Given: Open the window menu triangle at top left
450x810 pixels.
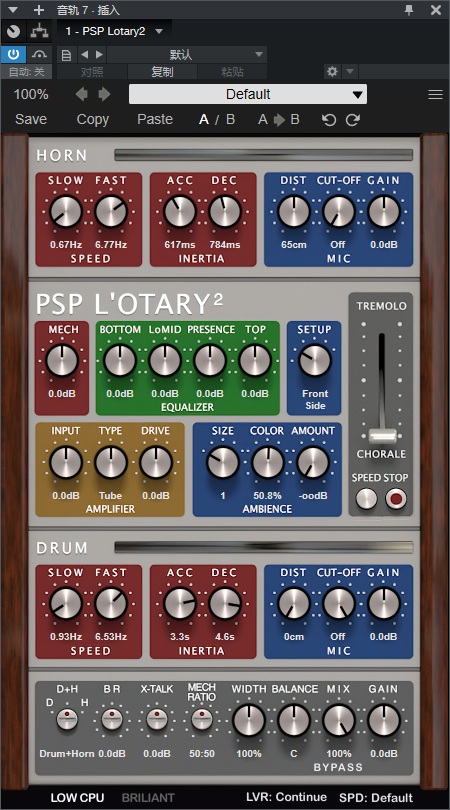Looking at the screenshot, I should pos(13,10).
